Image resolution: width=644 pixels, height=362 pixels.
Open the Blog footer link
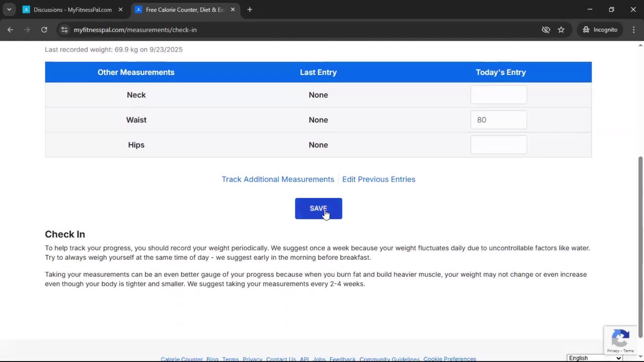coord(212,359)
